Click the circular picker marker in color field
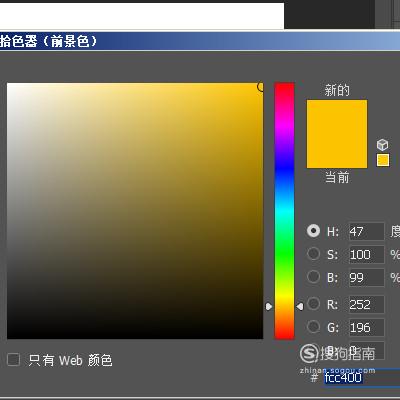This screenshot has height=400, width=400. [x=261, y=87]
